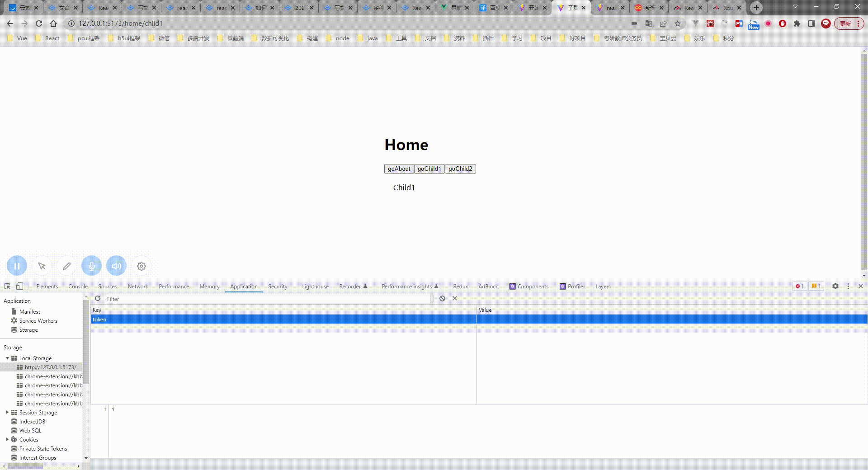Screen dimensions: 868x470
Task: Click the sidebar horizontal scrollbar thumb
Action: click(25, 466)
